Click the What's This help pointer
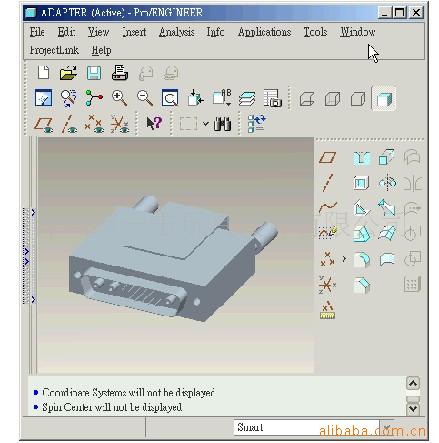Image resolution: width=439 pixels, height=443 pixels. tap(154, 123)
